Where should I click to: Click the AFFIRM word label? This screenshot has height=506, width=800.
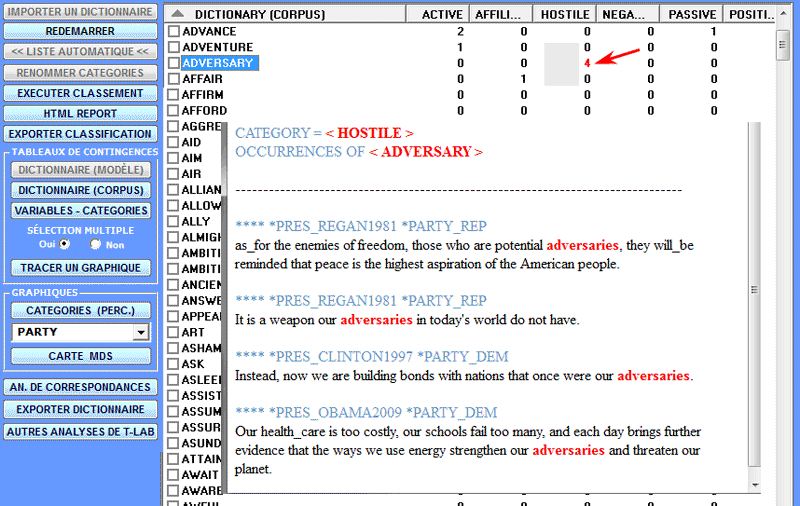pos(203,94)
